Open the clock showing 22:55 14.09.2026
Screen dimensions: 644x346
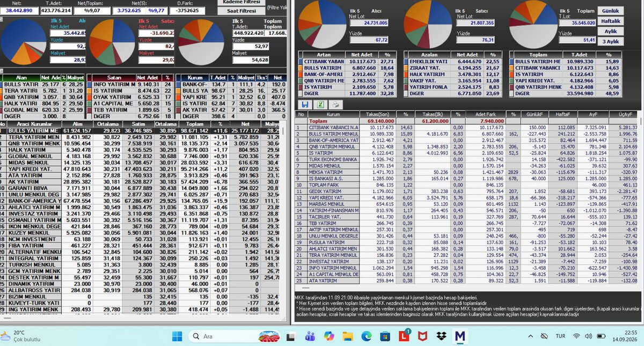[x=624, y=336]
